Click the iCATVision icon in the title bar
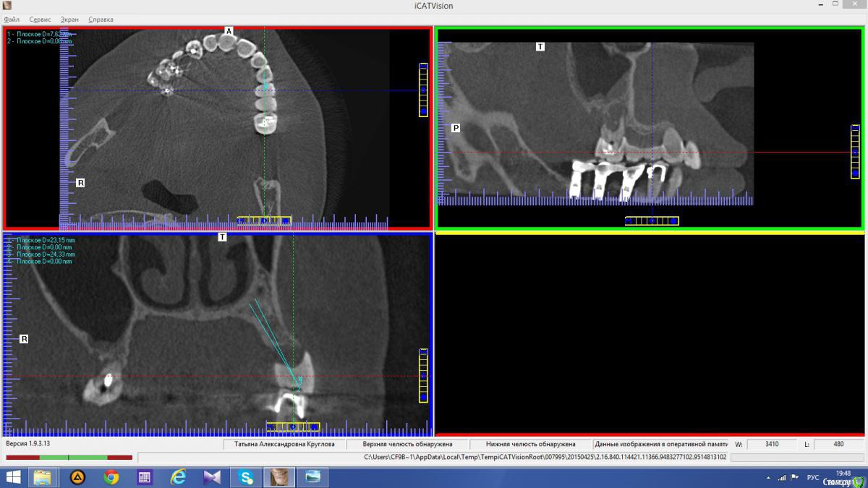The width and height of the screenshot is (868, 488). [7, 6]
